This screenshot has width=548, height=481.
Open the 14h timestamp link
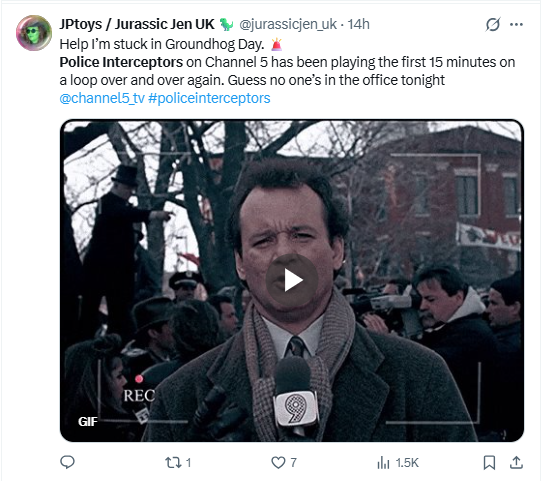pyautogui.click(x=358, y=24)
